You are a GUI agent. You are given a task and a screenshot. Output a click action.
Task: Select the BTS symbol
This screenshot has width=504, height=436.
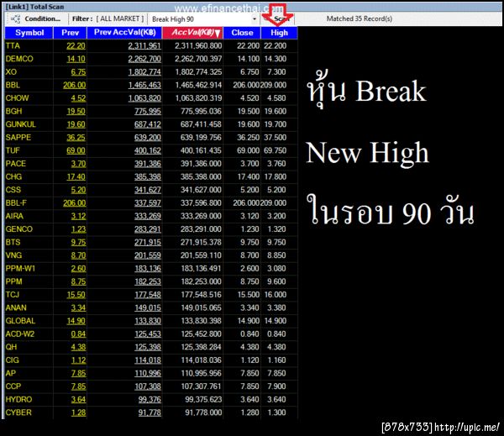[13, 242]
